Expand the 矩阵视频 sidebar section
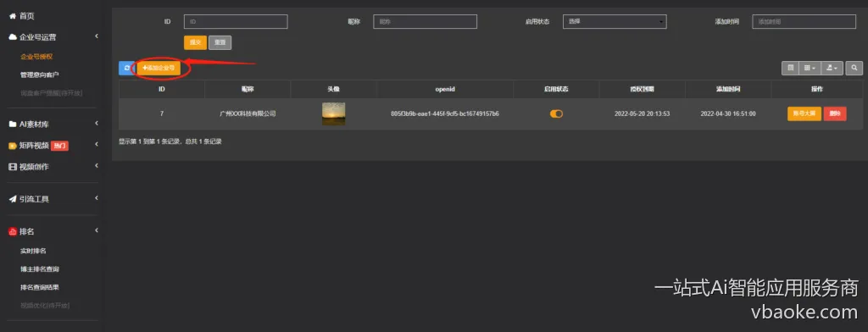The image size is (868, 332). coord(53,146)
